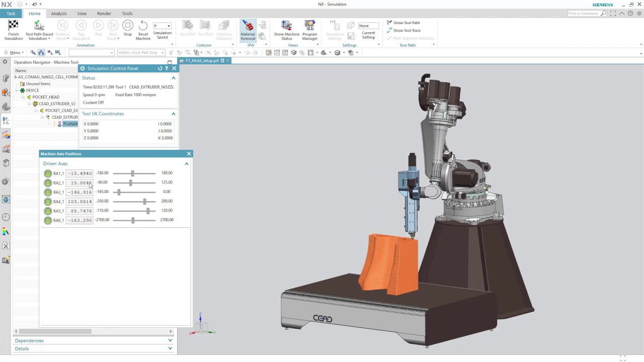Click Show Machine Status icon
644x362 pixels.
point(287,26)
